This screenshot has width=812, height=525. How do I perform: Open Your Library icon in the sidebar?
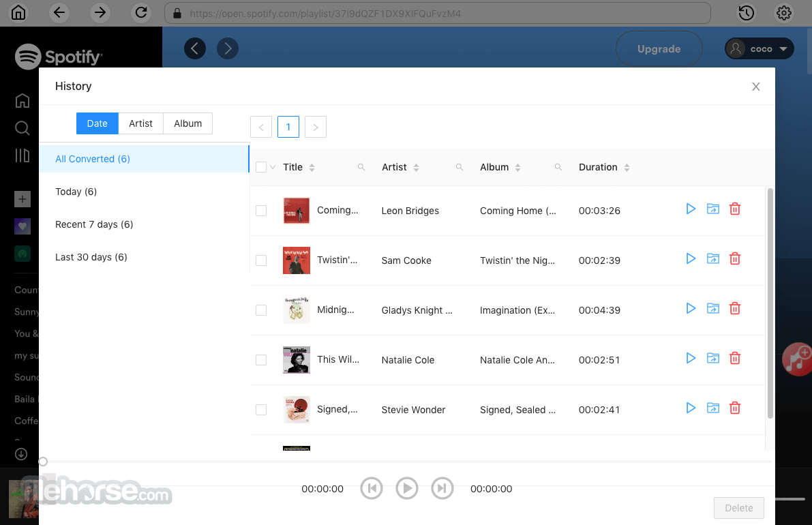pos(22,155)
